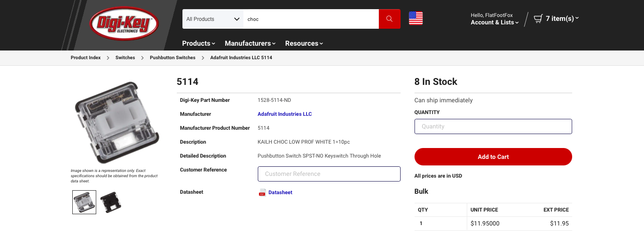Click the Digi-Key Electronics logo
Screen dimensions: 644x239
pyautogui.click(x=124, y=24)
